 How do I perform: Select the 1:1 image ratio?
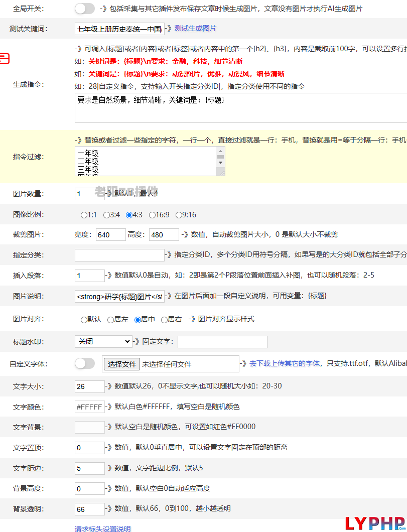(x=84, y=215)
